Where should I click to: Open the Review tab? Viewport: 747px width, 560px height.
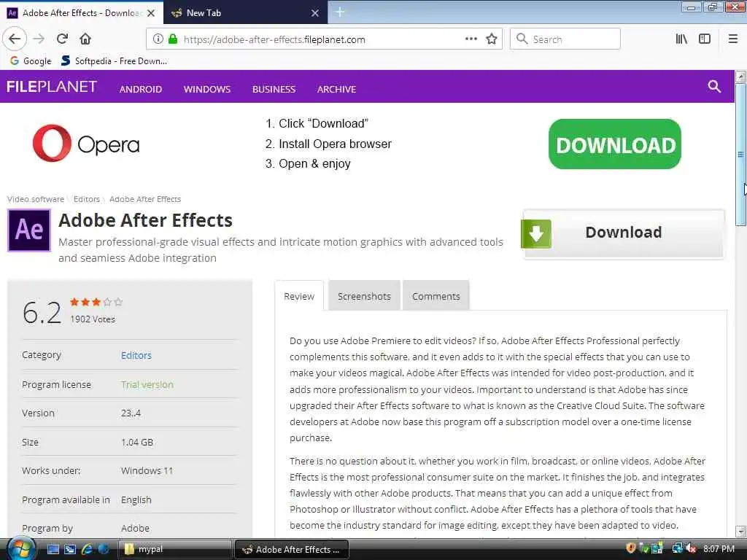[299, 296]
